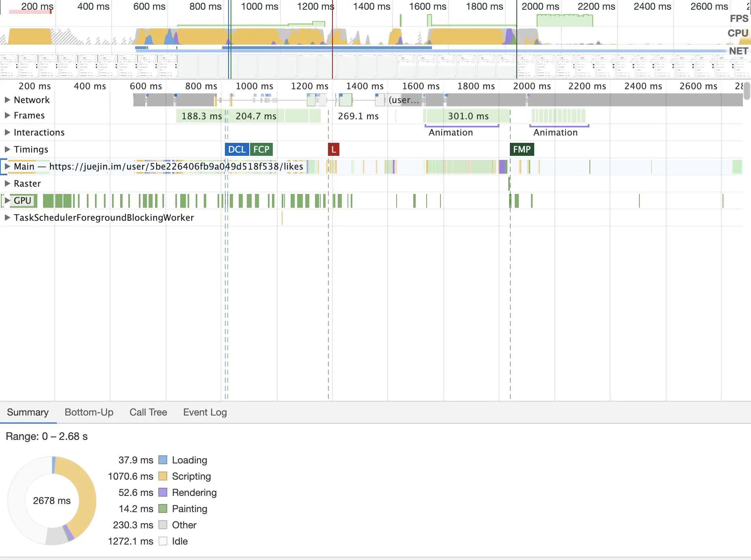Switch to the Summary tab
751x560 pixels.
pos(28,412)
